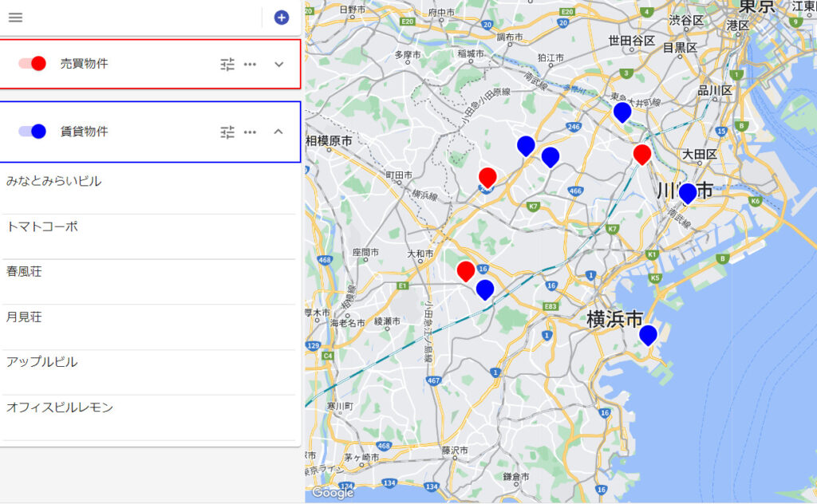
Task: Click the blue plus button to add new item
Action: click(x=281, y=17)
